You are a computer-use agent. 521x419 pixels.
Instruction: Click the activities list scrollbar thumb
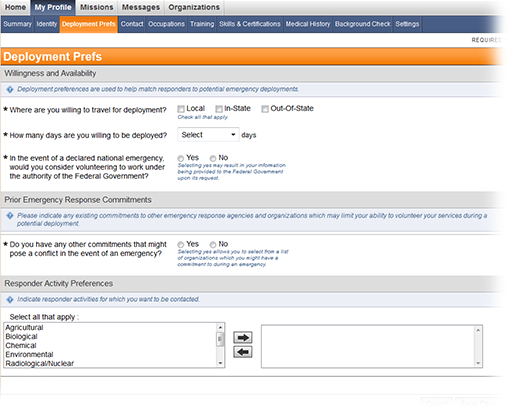pyautogui.click(x=220, y=339)
